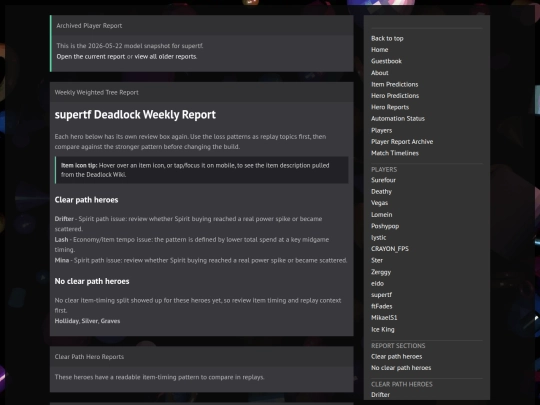Select player lystic
Screen dimensions: 540x405
(378, 238)
